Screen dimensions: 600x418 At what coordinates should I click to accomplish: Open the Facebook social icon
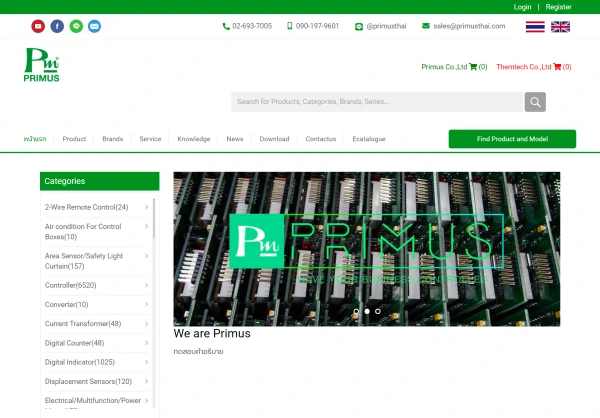(x=57, y=26)
